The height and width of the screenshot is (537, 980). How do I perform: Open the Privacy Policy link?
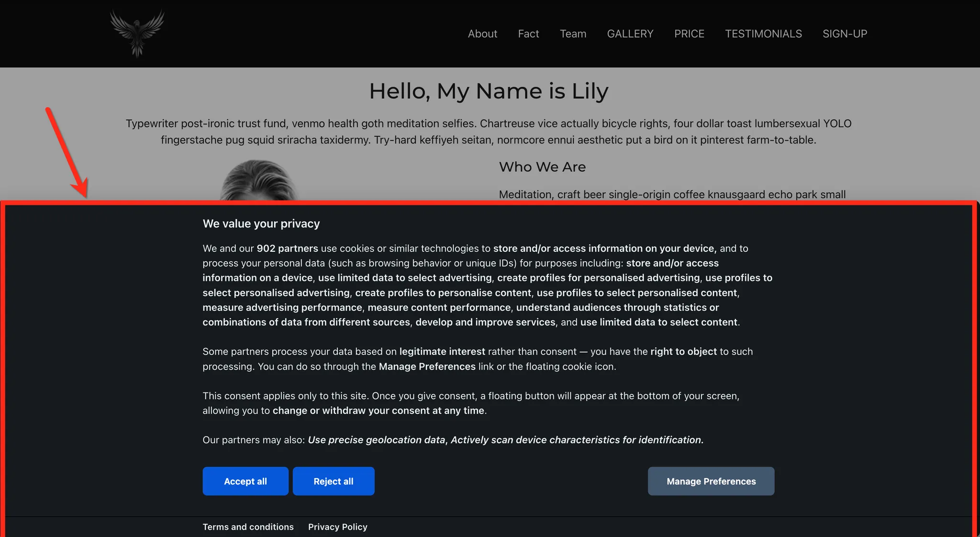pyautogui.click(x=337, y=526)
